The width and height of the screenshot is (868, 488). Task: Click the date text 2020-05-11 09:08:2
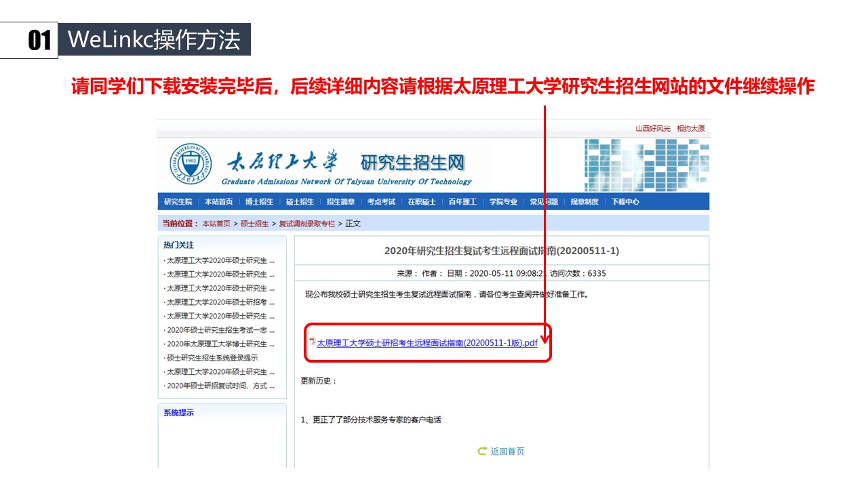pos(508,274)
